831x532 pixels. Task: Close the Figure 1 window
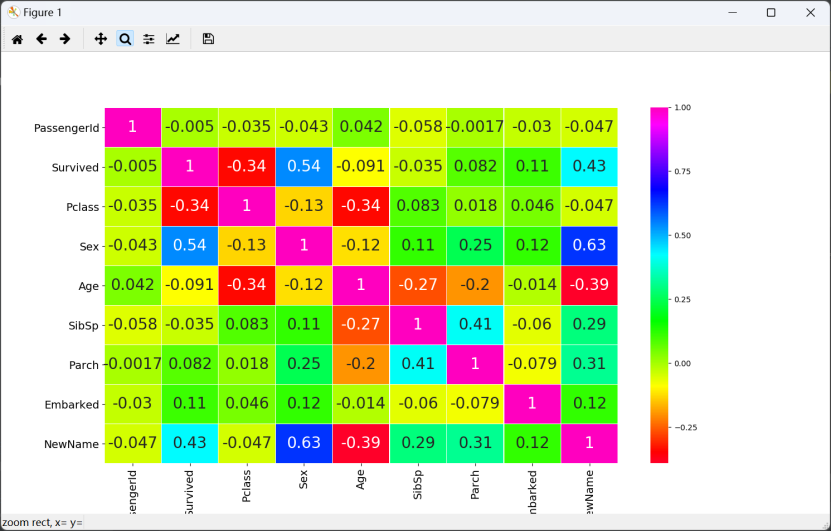coord(810,12)
